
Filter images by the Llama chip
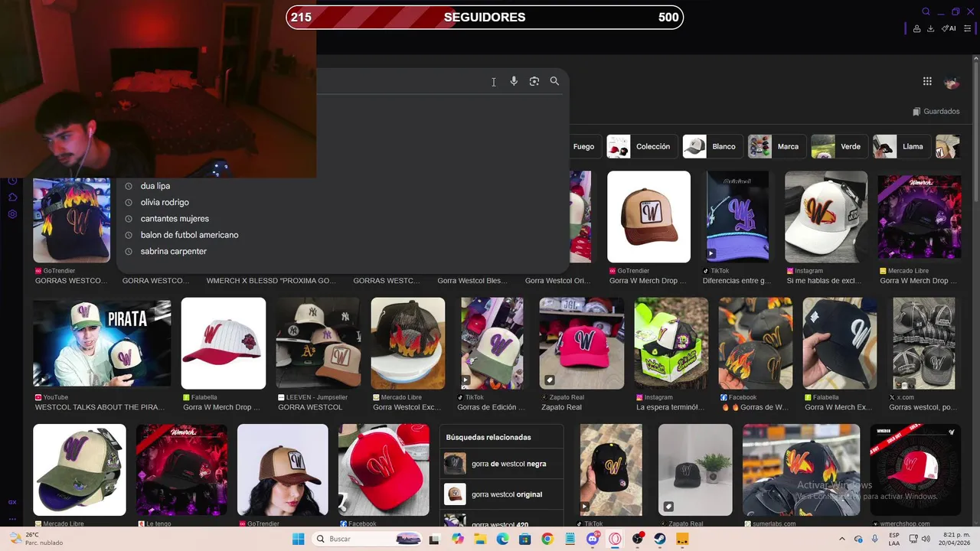(900, 146)
